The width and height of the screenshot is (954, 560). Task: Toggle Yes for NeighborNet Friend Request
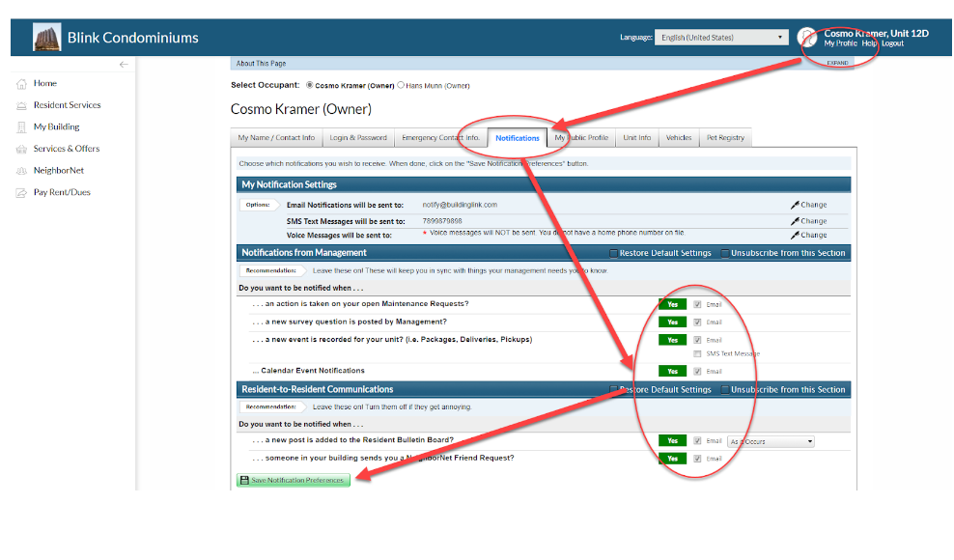(672, 459)
